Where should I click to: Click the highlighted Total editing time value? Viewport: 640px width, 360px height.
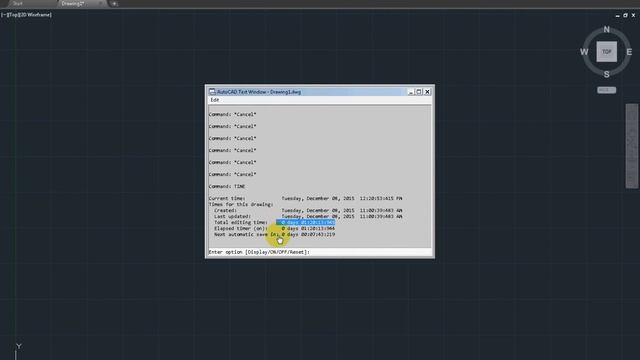[305, 222]
